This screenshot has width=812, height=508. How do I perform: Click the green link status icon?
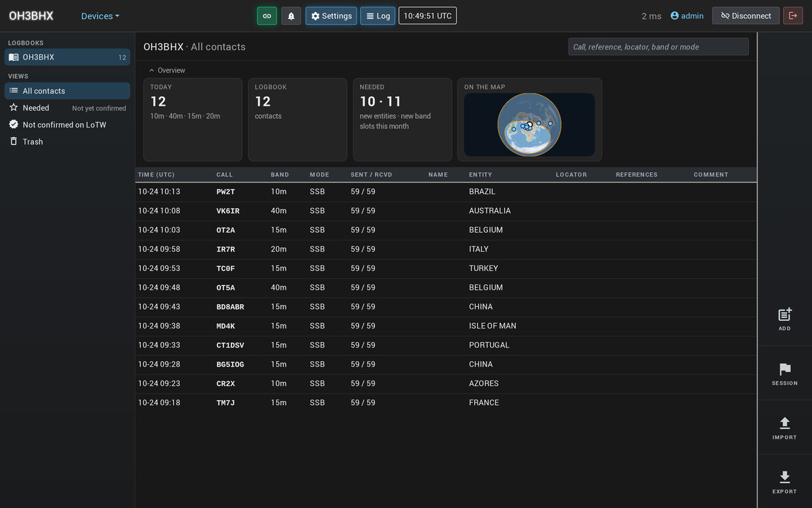click(267, 16)
